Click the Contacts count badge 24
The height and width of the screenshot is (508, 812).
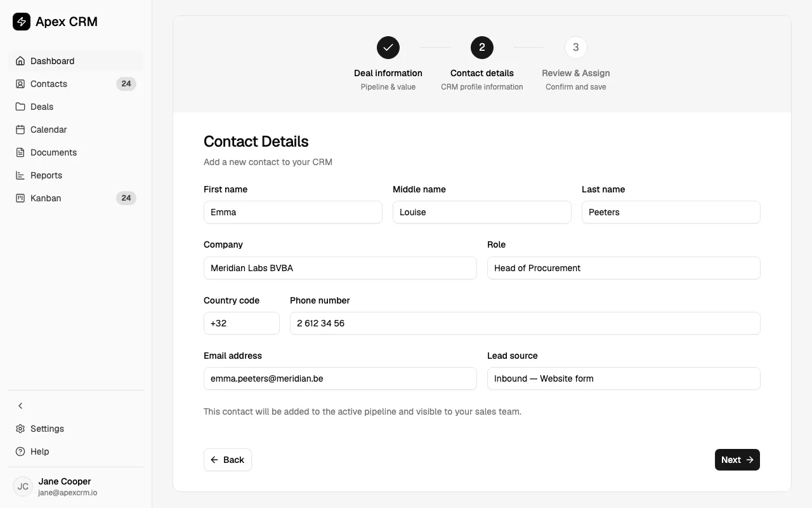tap(126, 84)
